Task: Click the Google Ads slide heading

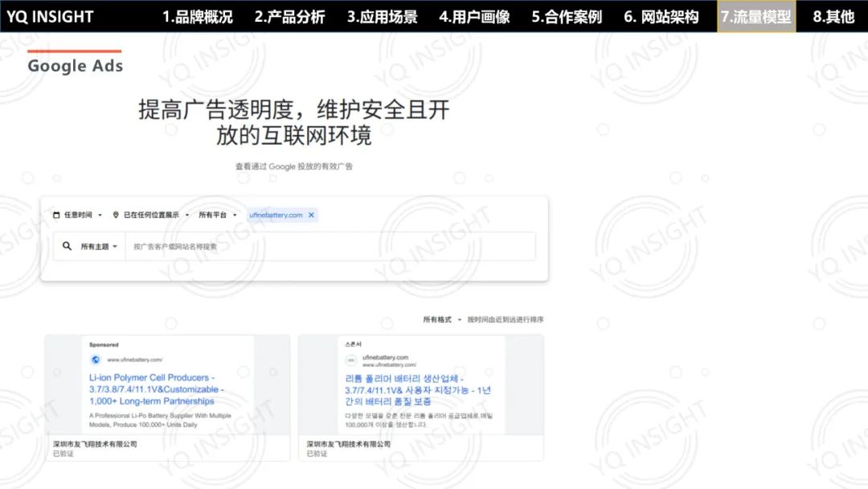Action: [x=76, y=65]
